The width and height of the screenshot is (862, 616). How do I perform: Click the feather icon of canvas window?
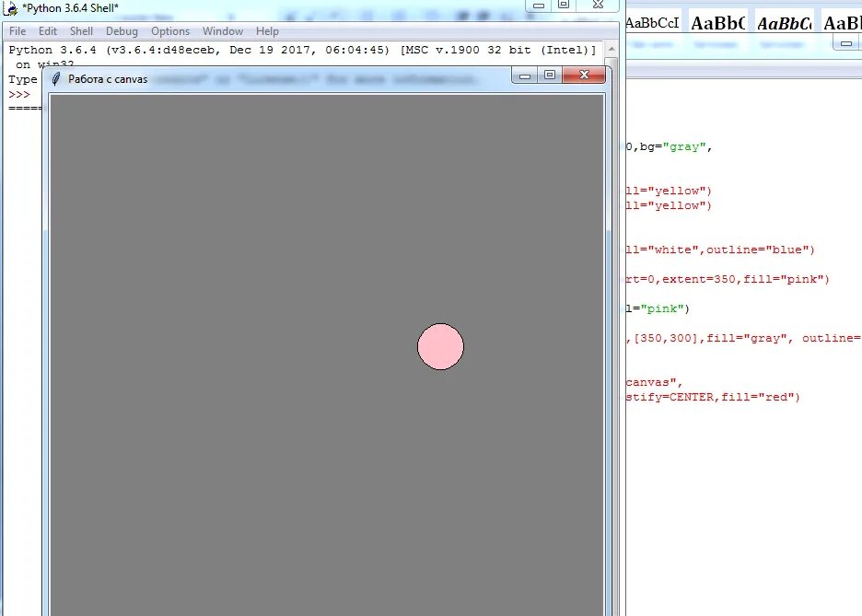(x=55, y=79)
